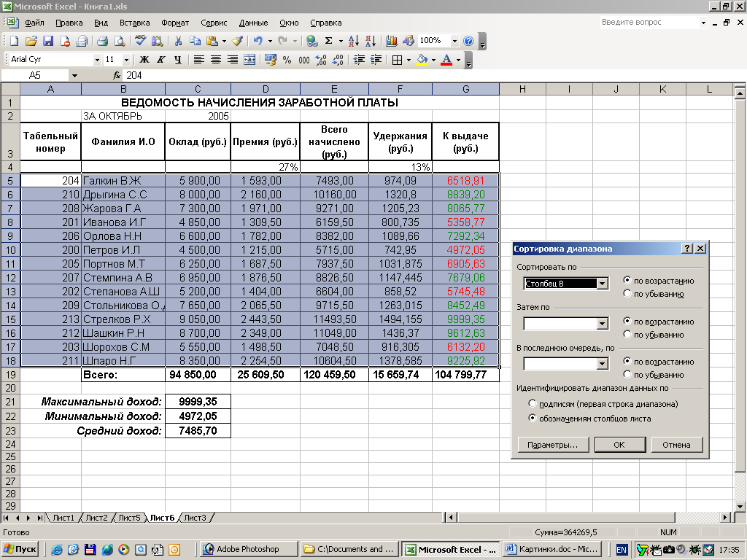The image size is (747, 560).
Task: Open the Arial Cyr font name dropdown
Action: 97,60
